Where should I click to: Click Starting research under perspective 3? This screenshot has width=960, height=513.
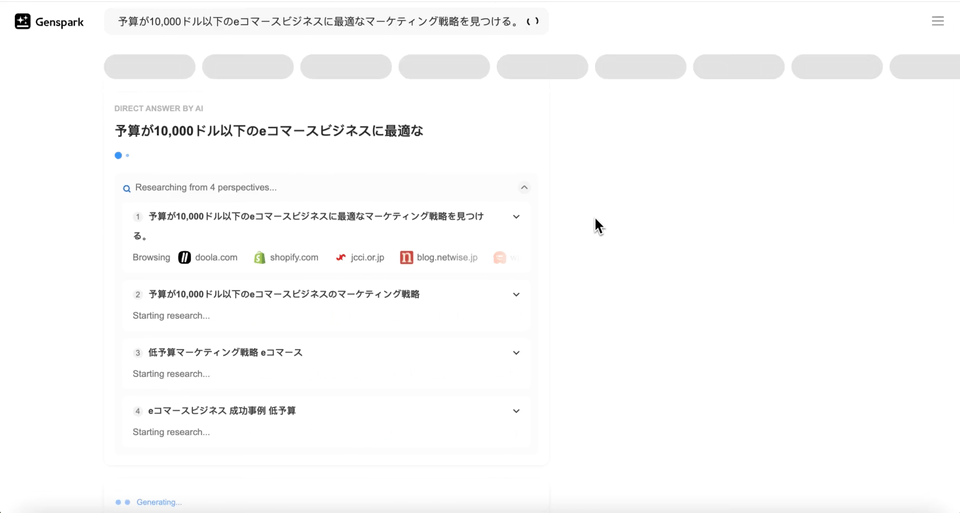click(x=171, y=374)
